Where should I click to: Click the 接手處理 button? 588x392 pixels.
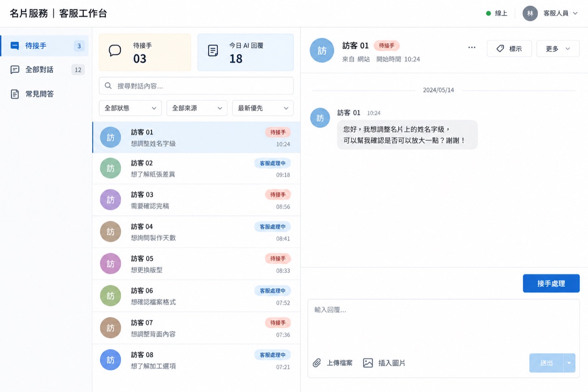[x=551, y=284]
